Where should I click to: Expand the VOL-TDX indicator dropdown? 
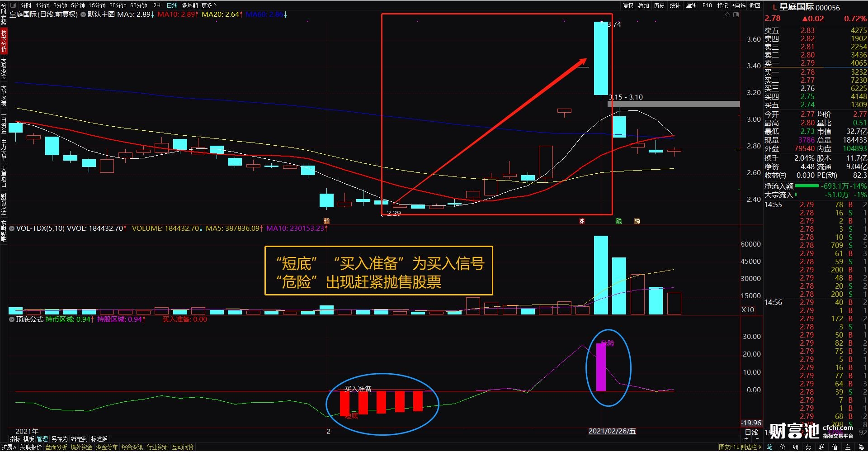point(12,228)
